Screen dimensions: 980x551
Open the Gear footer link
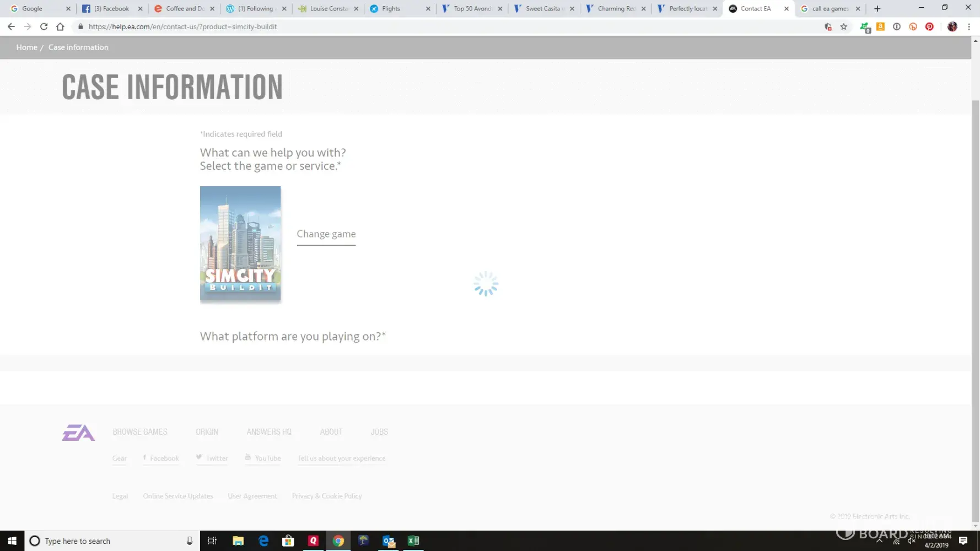point(120,458)
